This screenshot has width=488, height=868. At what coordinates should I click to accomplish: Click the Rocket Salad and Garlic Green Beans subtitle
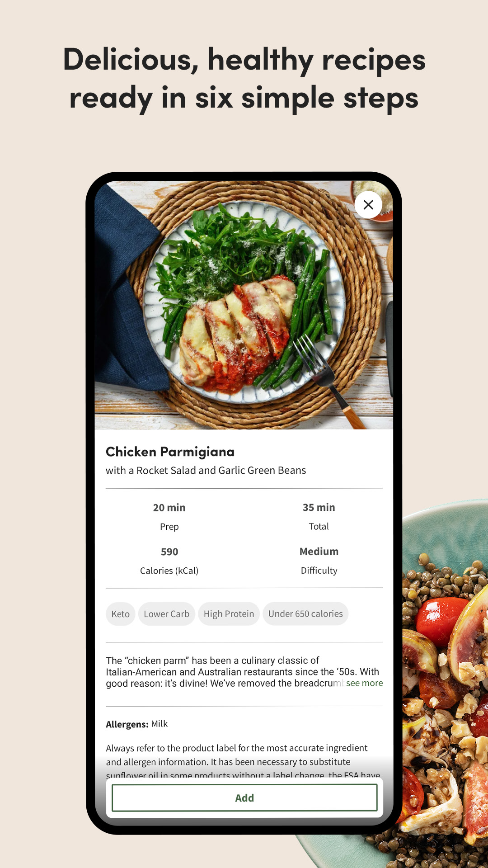point(206,471)
